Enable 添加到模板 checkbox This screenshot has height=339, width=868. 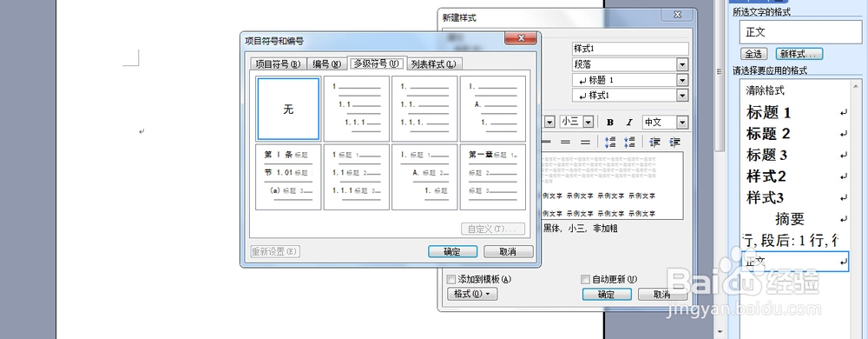click(451, 279)
